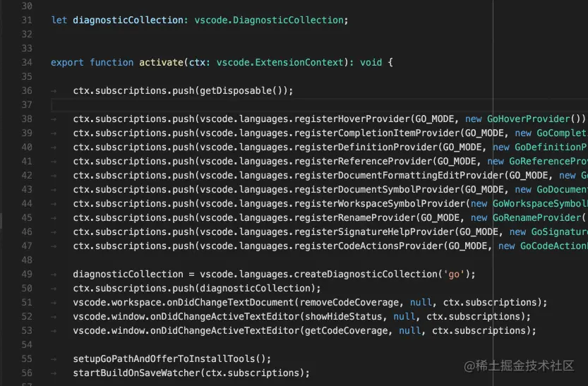Viewport: 588px width, 386px height.
Task: Click the 'go' string literal on line 49
Action: (454, 274)
